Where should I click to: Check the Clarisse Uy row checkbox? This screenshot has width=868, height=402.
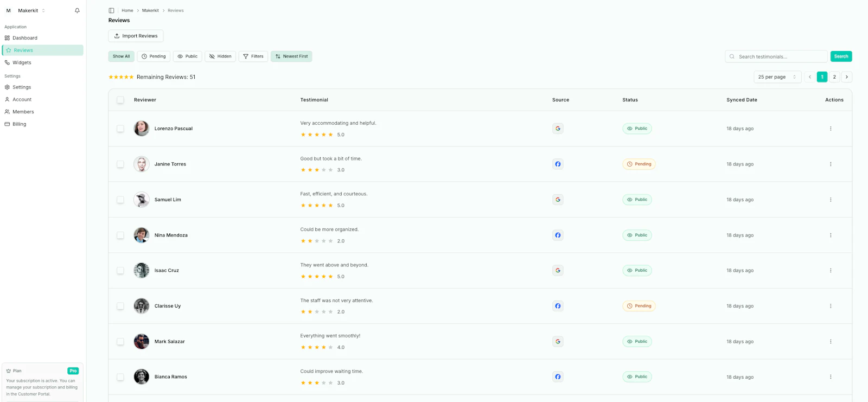[120, 306]
